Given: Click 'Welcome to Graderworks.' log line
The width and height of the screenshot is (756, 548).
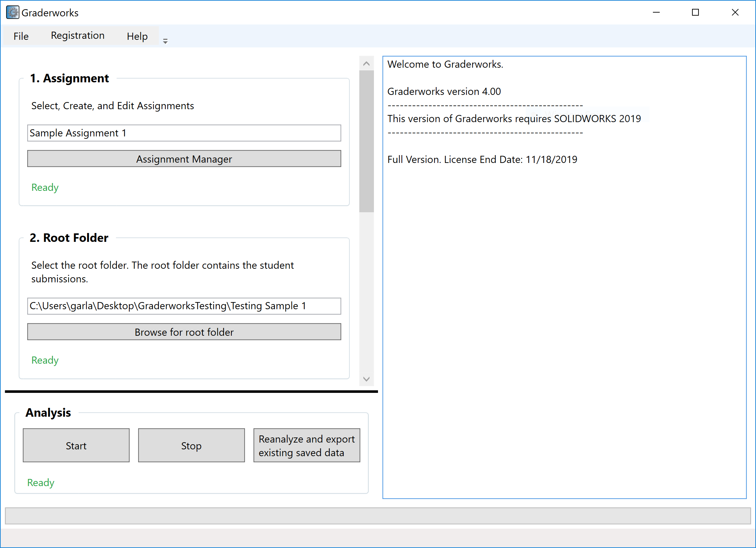Looking at the screenshot, I should coord(445,64).
